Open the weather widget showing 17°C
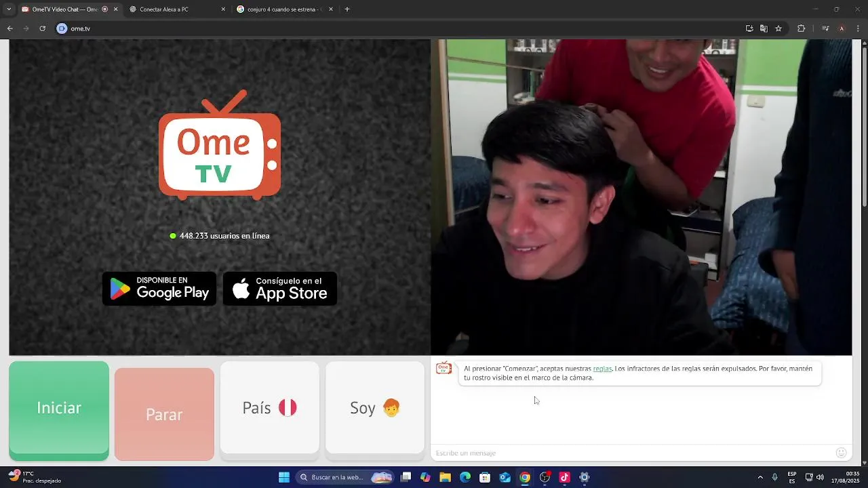868x488 pixels. [35, 477]
